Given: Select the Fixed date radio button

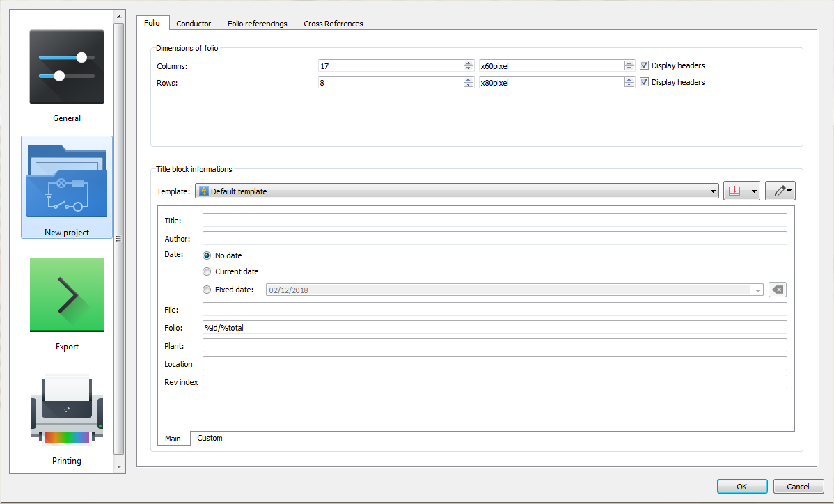Looking at the screenshot, I should [x=207, y=290].
